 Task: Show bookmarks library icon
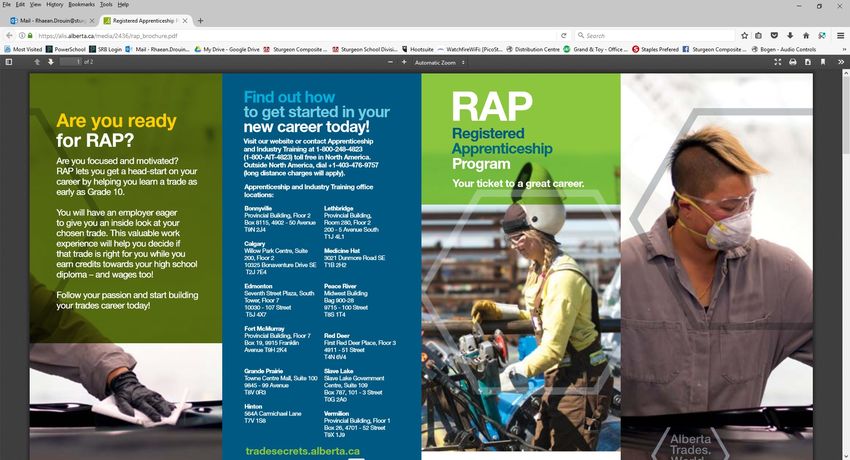point(758,35)
